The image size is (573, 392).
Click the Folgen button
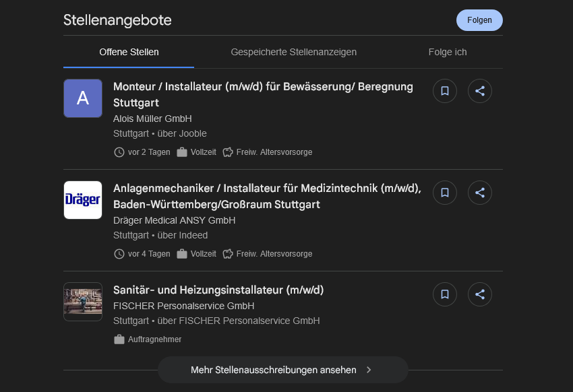tap(479, 20)
